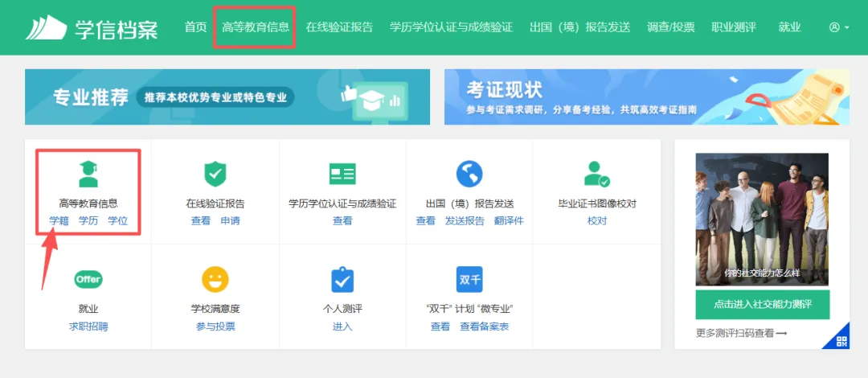This screenshot has height=378, width=868.
Task: Click the social ability group photo
Action: (x=762, y=220)
